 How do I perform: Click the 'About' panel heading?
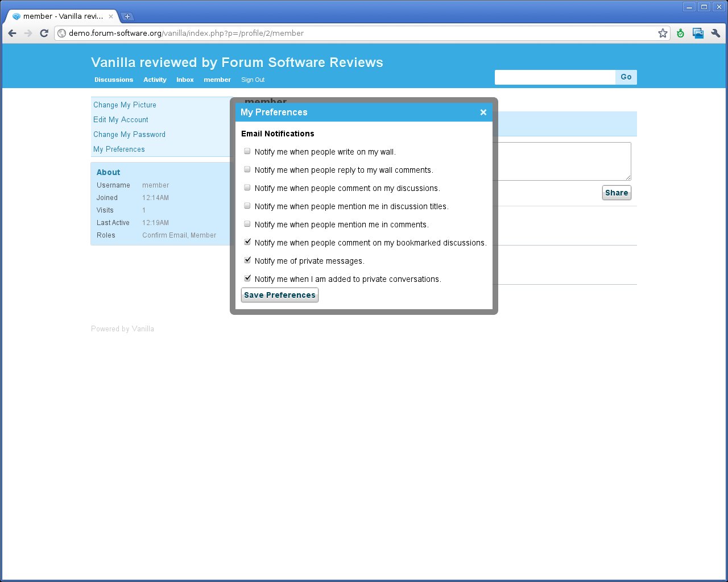click(x=108, y=172)
